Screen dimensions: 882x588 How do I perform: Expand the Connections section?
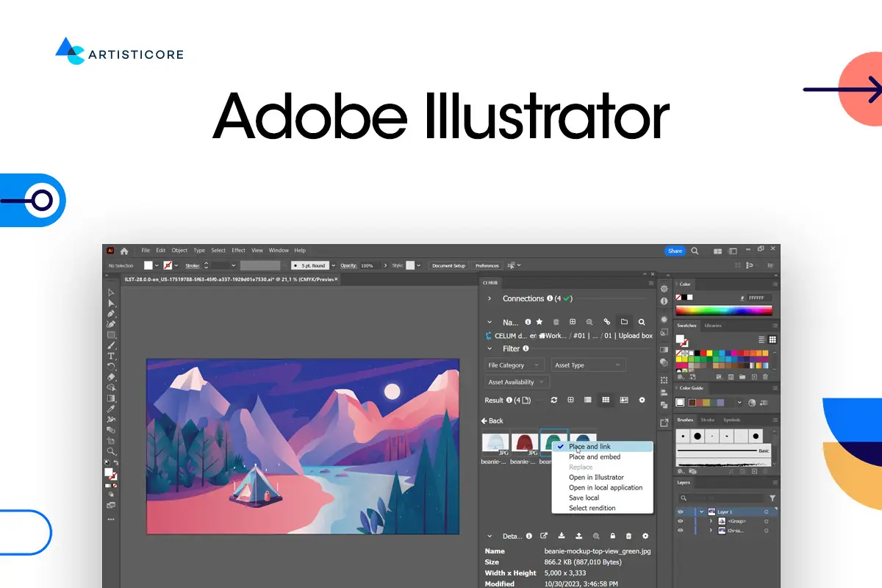tap(489, 298)
